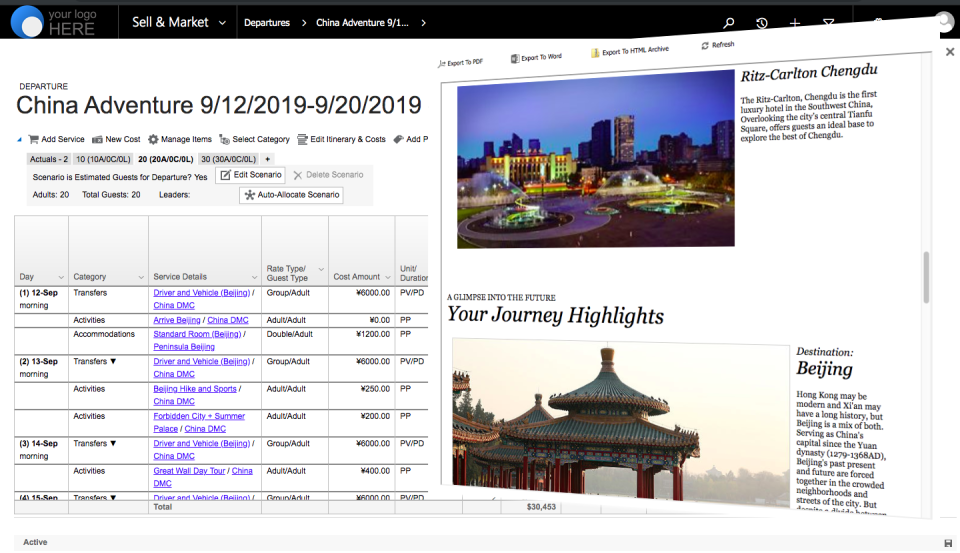Open Arrive Beijing link
This screenshot has height=553, width=960.
click(x=177, y=320)
